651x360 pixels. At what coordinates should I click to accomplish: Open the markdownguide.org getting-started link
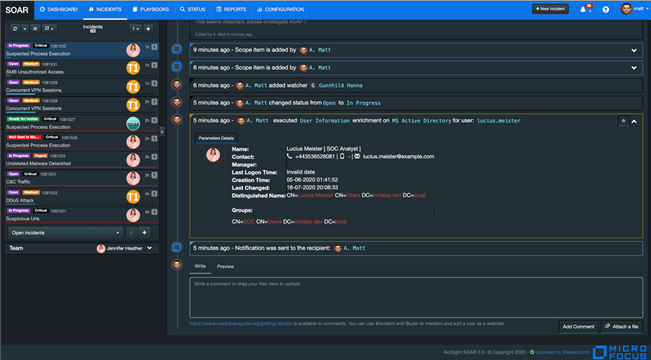[x=241, y=323]
